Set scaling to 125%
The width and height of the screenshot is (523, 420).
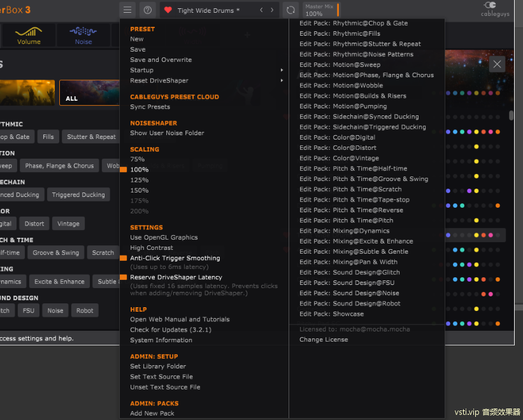pyautogui.click(x=140, y=180)
